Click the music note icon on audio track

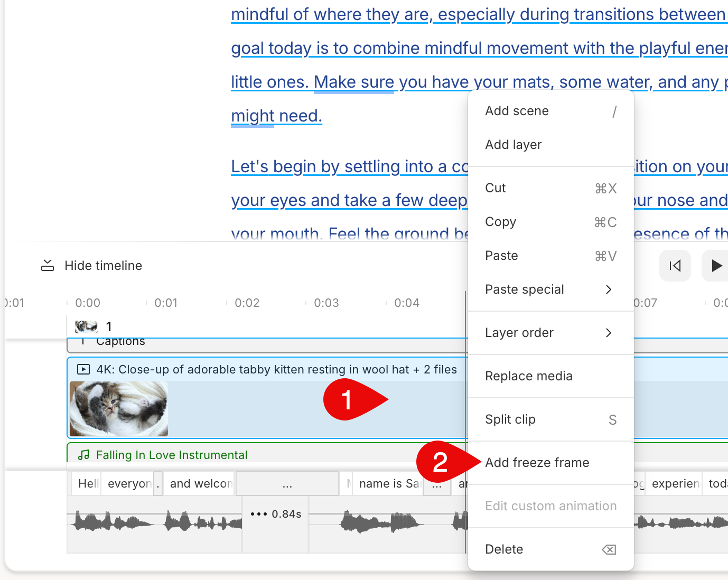point(83,455)
